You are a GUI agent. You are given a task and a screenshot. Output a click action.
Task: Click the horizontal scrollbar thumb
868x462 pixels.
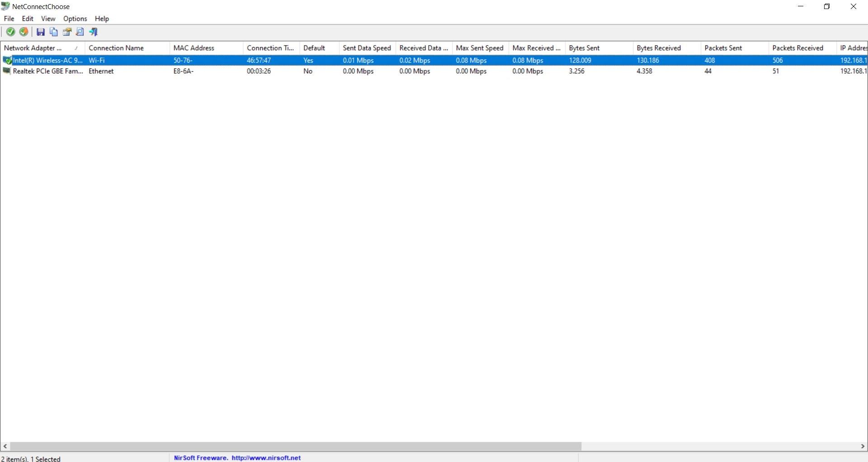[295, 446]
